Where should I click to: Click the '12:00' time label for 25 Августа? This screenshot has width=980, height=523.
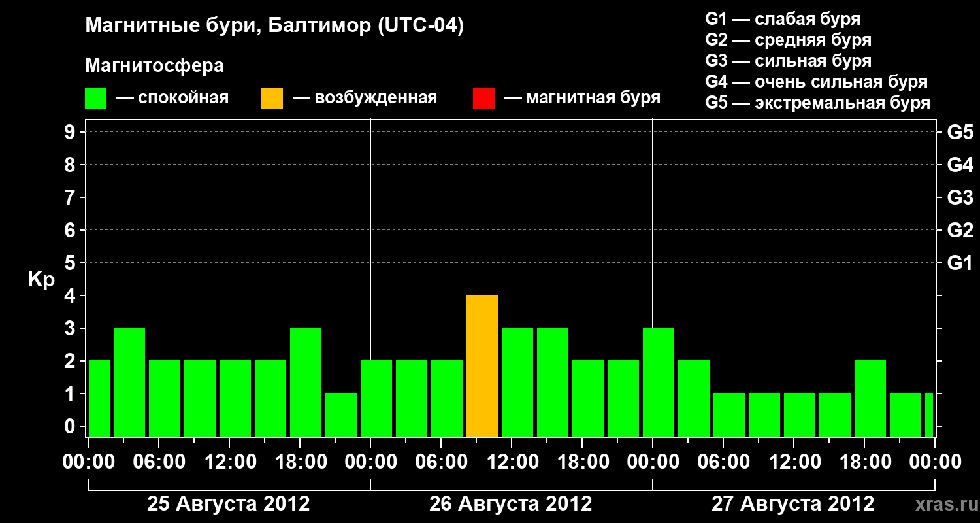click(230, 462)
